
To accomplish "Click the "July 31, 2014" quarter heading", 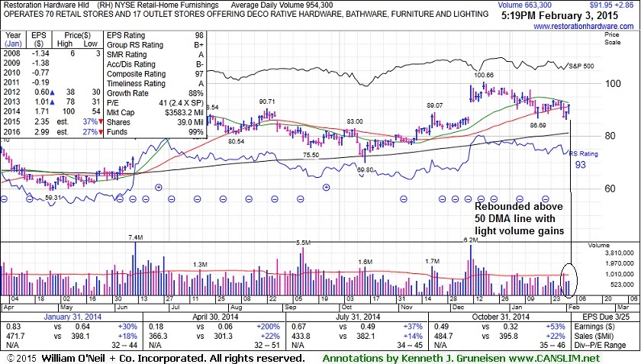I will (x=358, y=317).
